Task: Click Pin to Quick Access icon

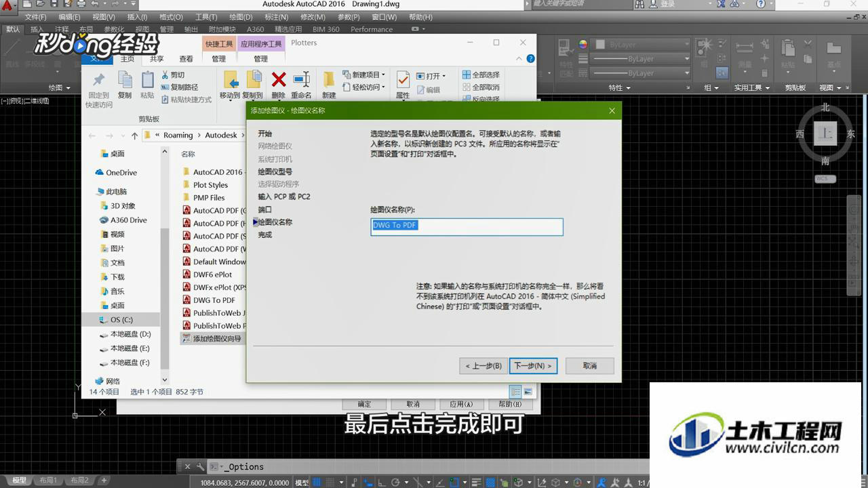Action: click(98, 80)
